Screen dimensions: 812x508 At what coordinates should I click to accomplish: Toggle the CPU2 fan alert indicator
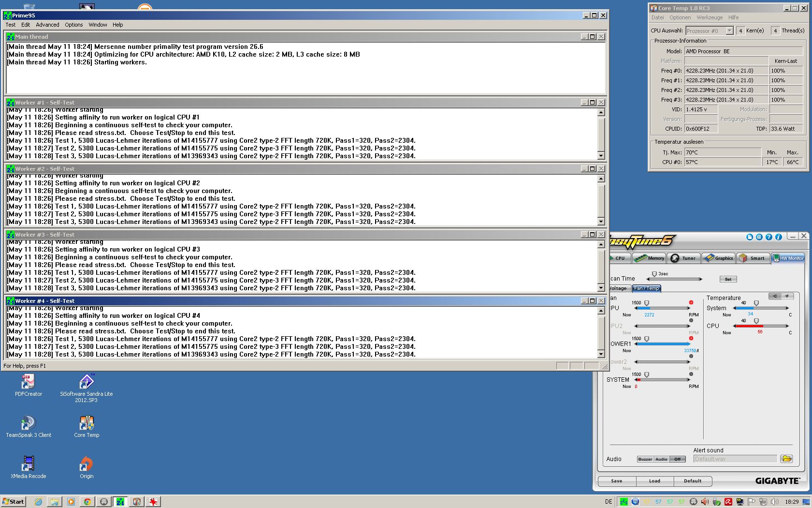pos(691,320)
